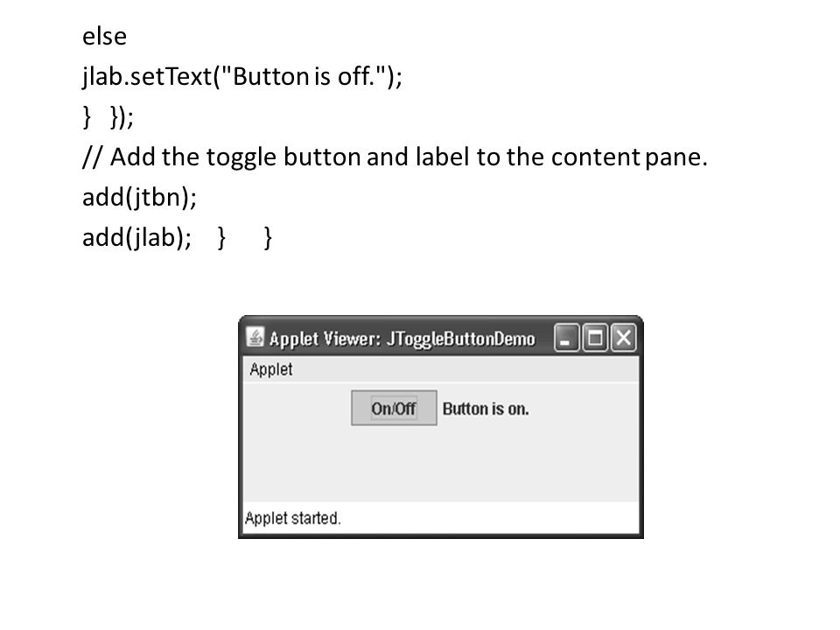Click the Java coffee cup title bar icon
The image size is (840, 630).
[x=255, y=338]
